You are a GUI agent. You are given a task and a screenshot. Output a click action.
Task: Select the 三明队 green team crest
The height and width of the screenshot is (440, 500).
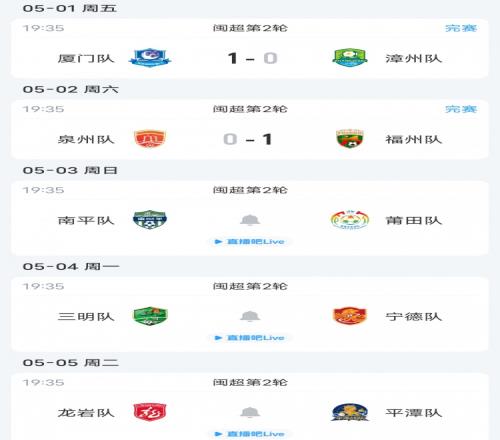tap(150, 316)
